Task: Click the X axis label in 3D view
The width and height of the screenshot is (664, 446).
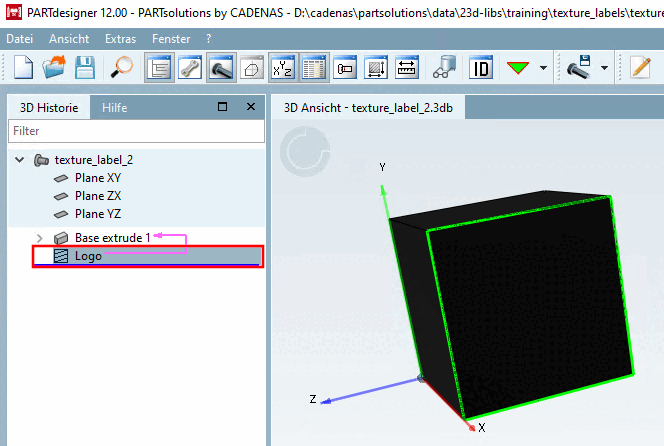Action: tap(482, 428)
